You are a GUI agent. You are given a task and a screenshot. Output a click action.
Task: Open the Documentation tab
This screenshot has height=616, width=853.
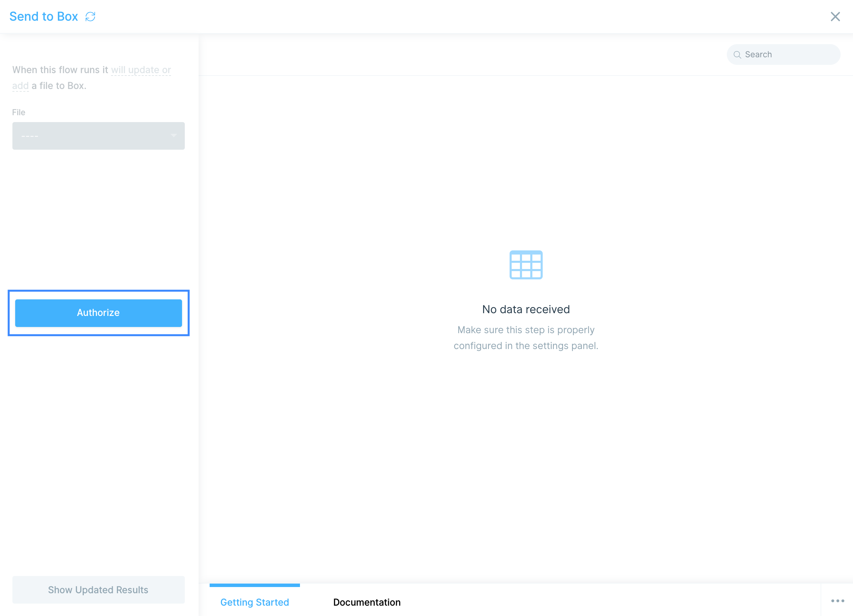point(367,602)
